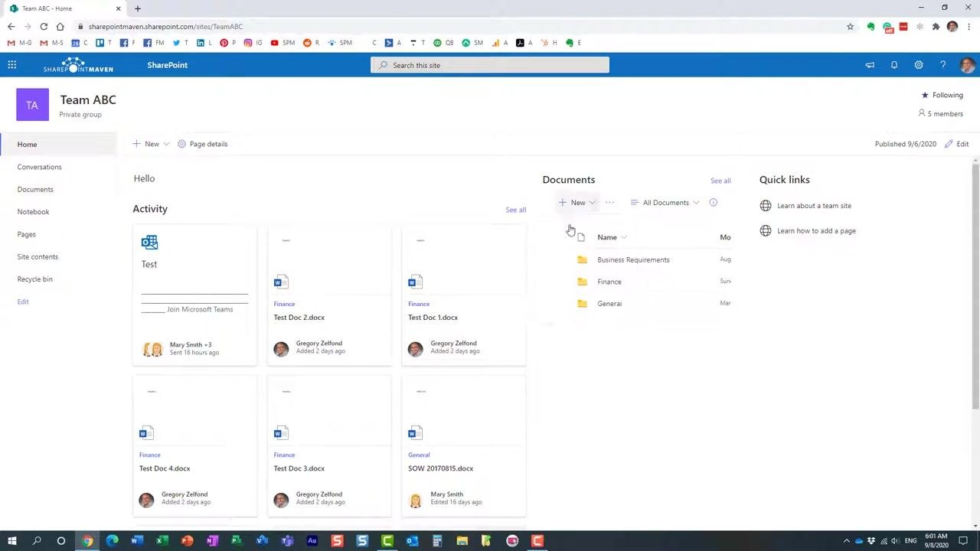Bookmark page with the star icon
Image resolution: width=980 pixels, height=551 pixels.
850,27
